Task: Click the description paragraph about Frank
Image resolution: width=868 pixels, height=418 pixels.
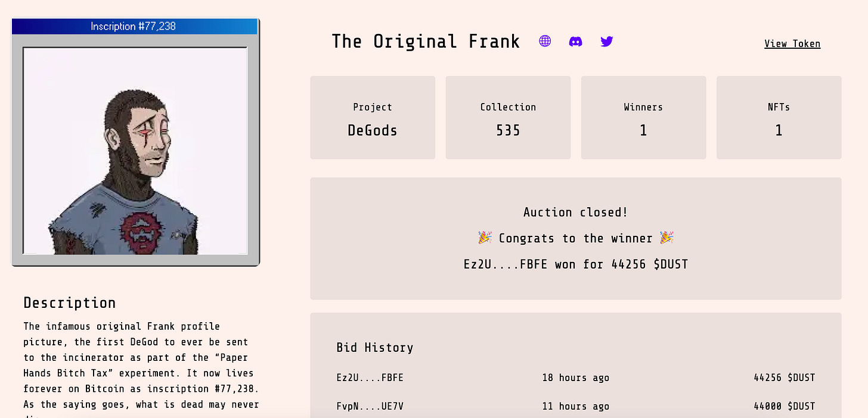Action: (x=141, y=369)
